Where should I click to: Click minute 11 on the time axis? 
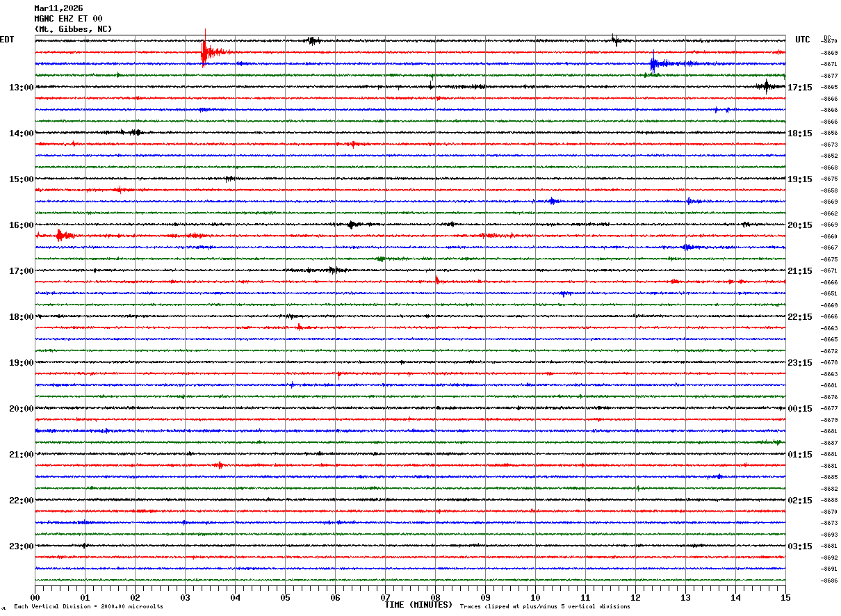[585, 598]
